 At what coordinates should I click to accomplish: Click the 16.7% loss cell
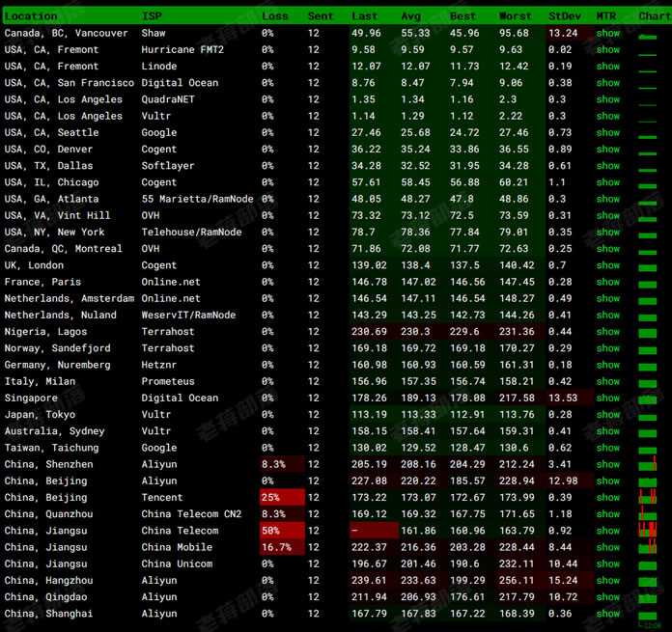[282, 547]
